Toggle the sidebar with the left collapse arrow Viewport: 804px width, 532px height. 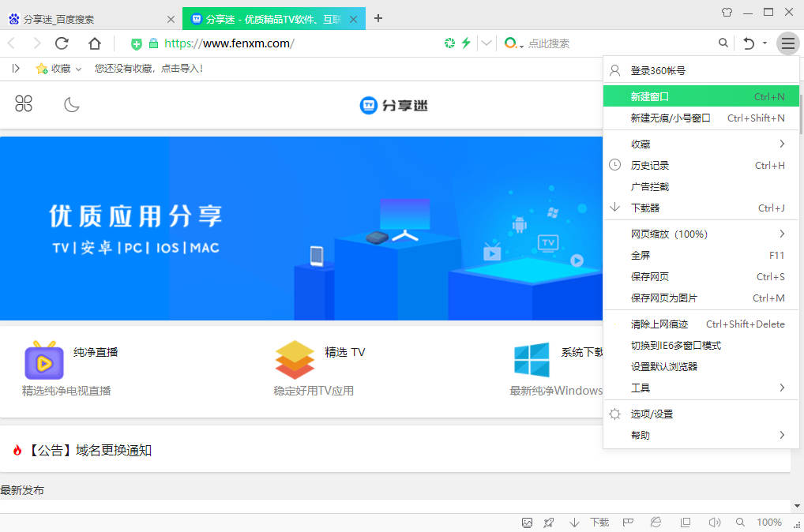14,69
